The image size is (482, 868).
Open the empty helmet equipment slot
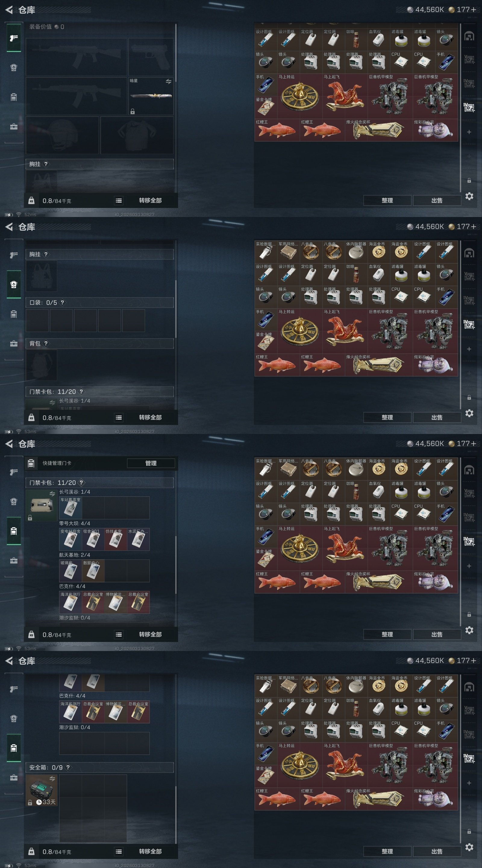click(x=62, y=135)
